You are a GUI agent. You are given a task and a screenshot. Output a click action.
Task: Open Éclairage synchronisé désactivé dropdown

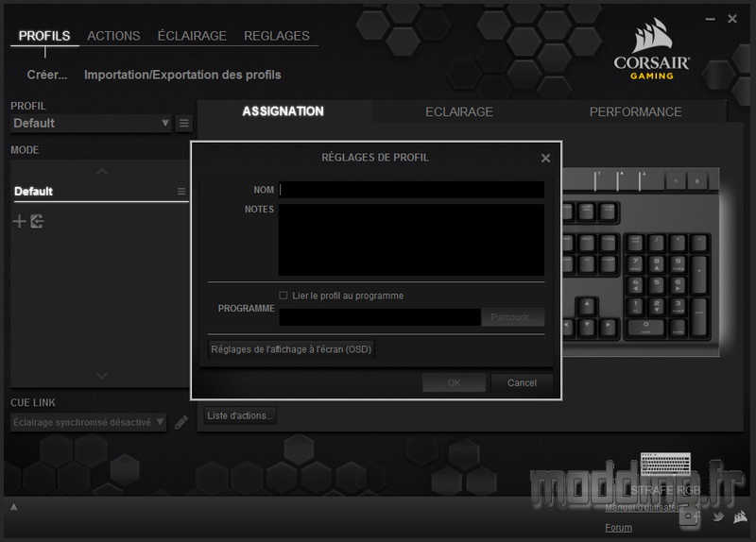[x=88, y=422]
